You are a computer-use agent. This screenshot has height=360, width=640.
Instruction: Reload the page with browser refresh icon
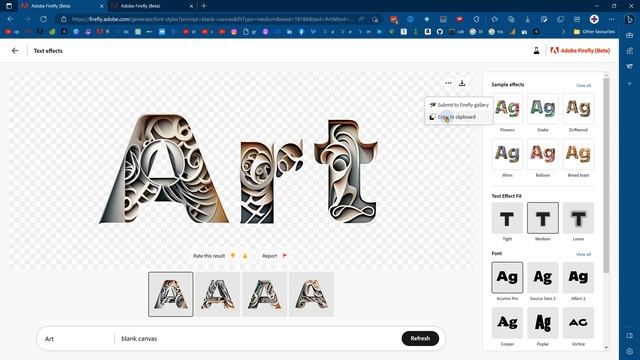point(43,19)
